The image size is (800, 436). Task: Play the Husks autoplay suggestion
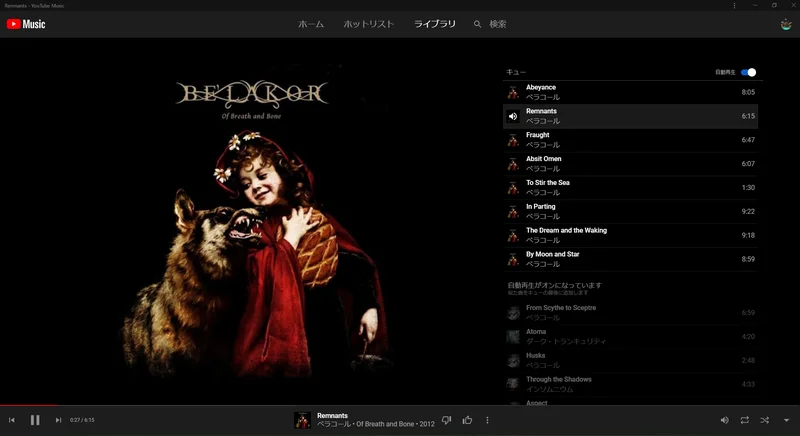click(x=630, y=361)
